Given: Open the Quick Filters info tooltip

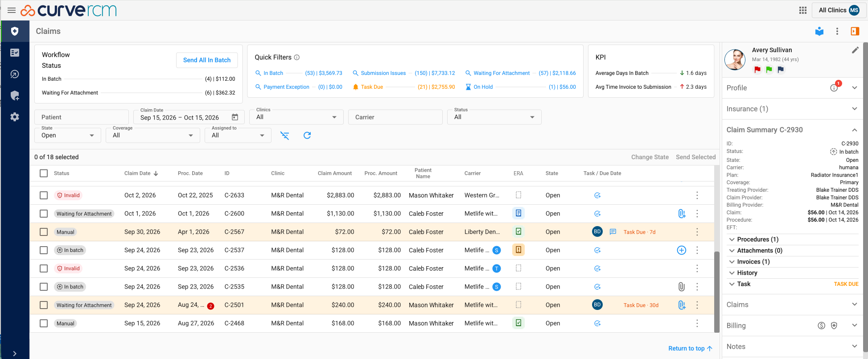Looking at the screenshot, I should 297,58.
